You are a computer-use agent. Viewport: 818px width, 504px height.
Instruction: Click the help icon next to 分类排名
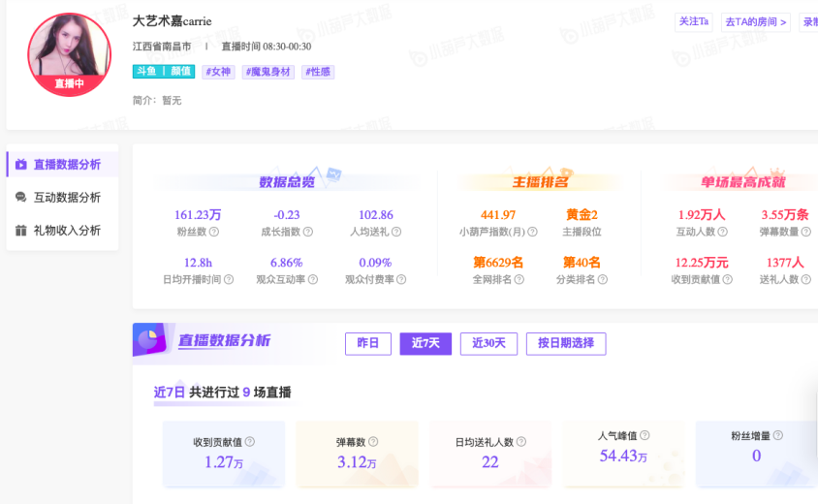point(603,280)
